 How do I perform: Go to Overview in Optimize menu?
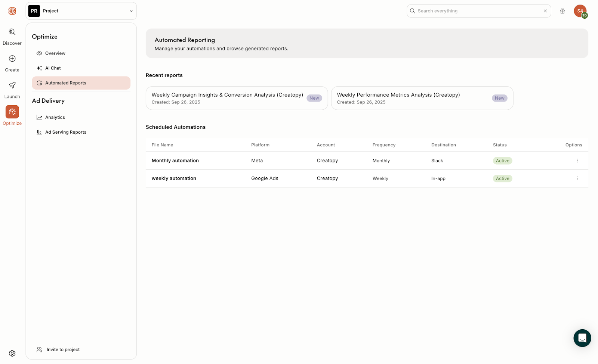[55, 53]
